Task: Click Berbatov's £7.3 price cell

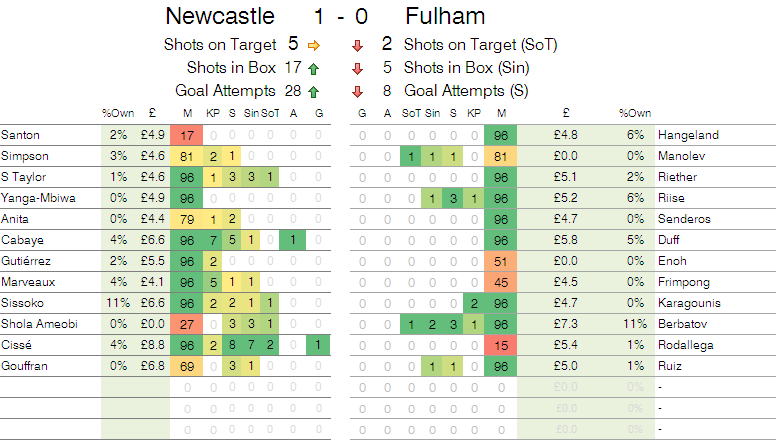Action: coord(566,324)
